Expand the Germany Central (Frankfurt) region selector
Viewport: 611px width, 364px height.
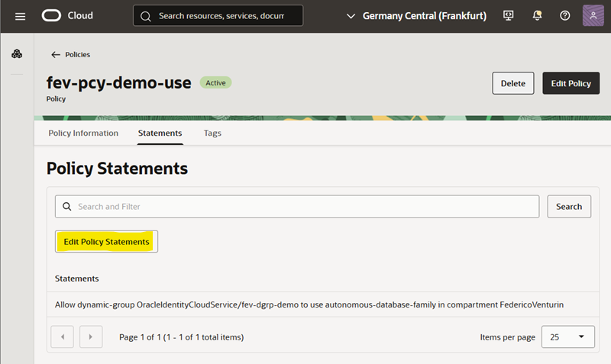tap(416, 16)
